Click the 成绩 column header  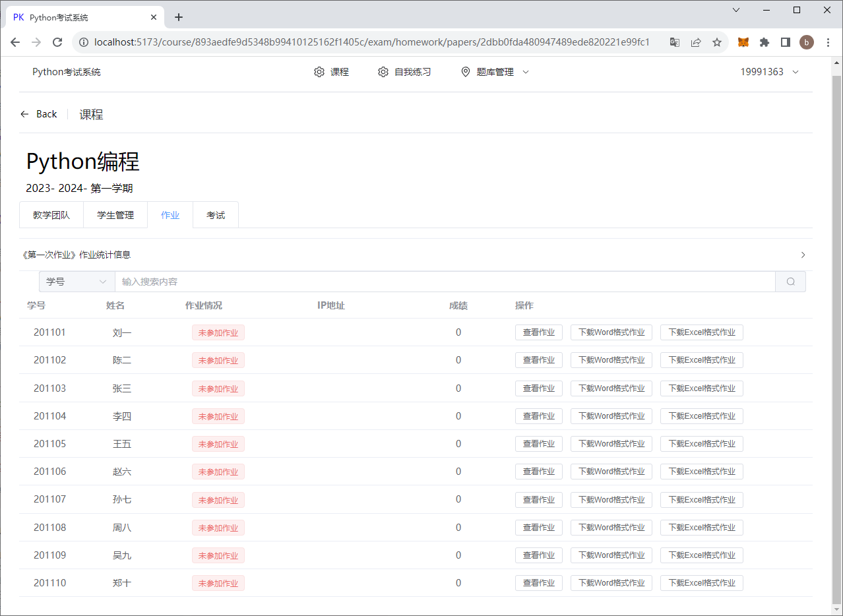458,305
